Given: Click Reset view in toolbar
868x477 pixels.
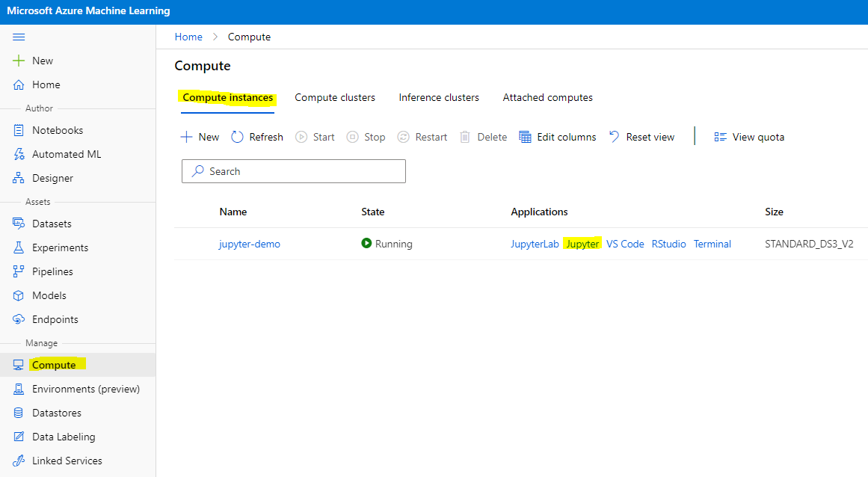Looking at the screenshot, I should tap(641, 137).
